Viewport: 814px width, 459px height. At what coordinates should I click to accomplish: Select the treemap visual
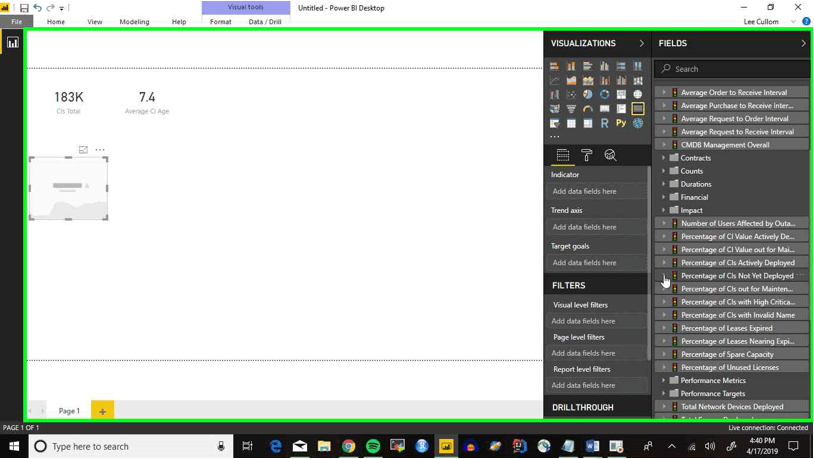click(x=621, y=94)
